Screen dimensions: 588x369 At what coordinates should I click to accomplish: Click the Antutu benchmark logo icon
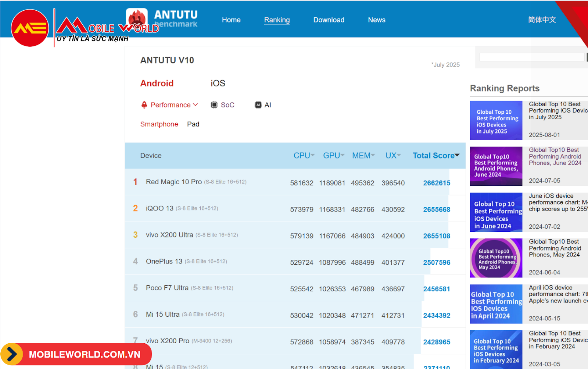point(137,18)
